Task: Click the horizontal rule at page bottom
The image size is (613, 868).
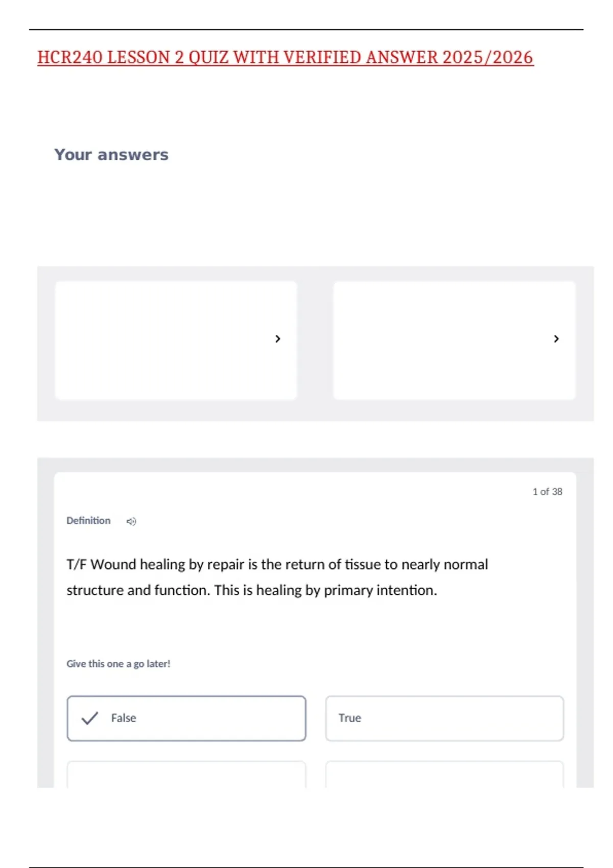Action: point(306,867)
